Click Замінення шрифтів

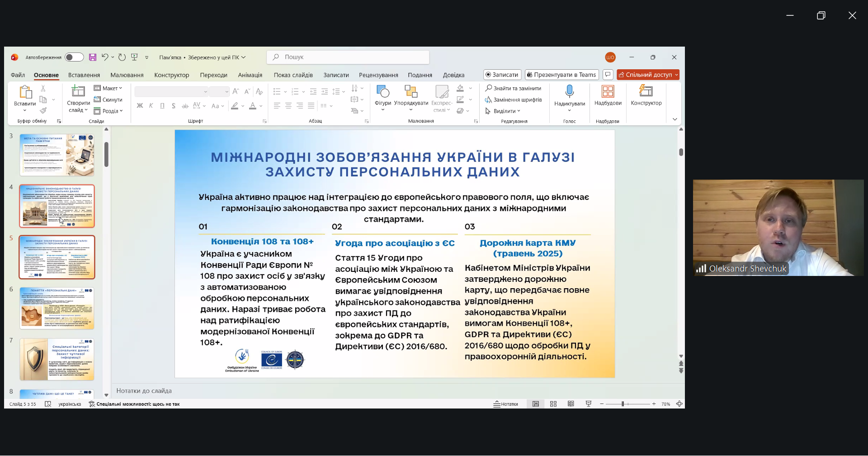[513, 100]
